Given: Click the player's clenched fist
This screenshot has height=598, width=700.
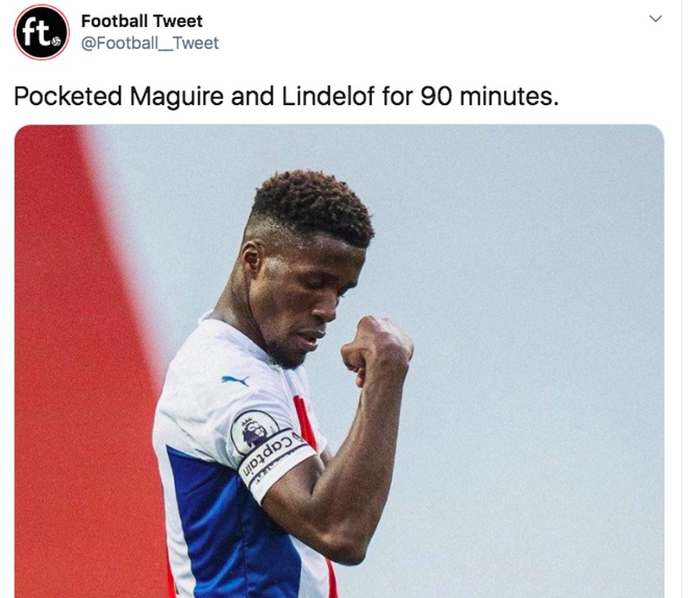Looking at the screenshot, I should pos(374,348).
